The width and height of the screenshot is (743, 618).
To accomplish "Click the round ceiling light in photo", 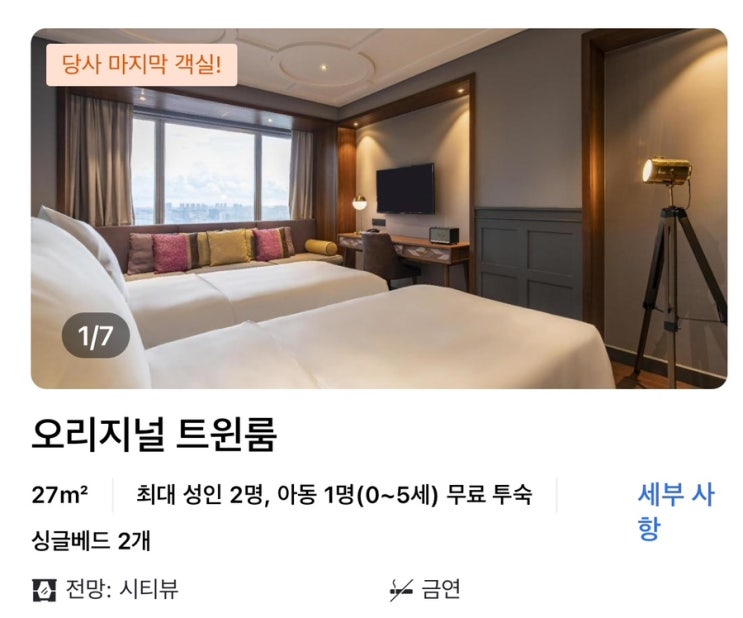I will click(326, 67).
